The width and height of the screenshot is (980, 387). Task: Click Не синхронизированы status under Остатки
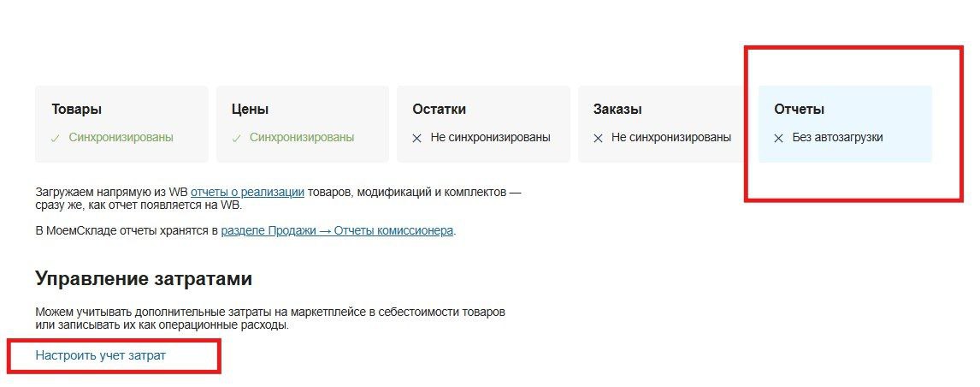pyautogui.click(x=491, y=137)
